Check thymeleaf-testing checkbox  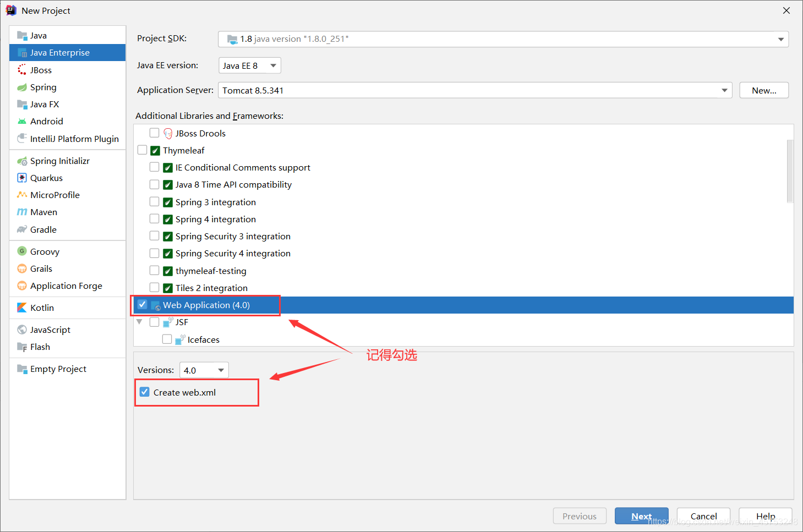click(155, 270)
